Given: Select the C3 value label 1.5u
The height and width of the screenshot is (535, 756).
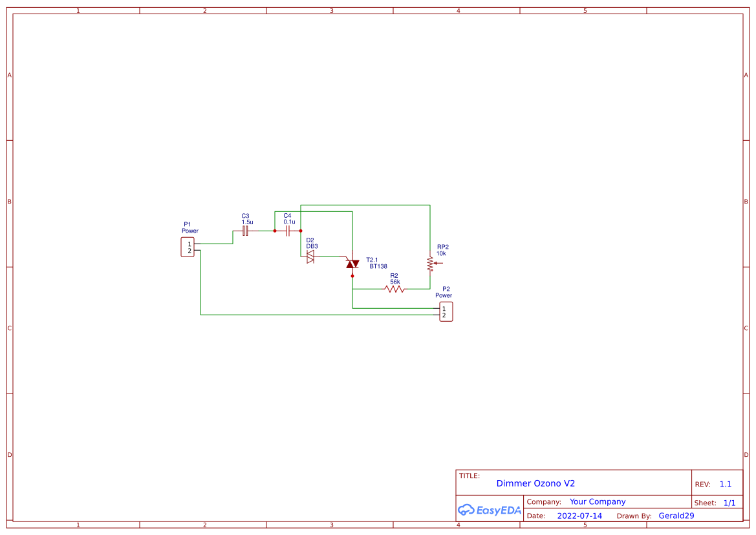Looking at the screenshot, I should [247, 222].
